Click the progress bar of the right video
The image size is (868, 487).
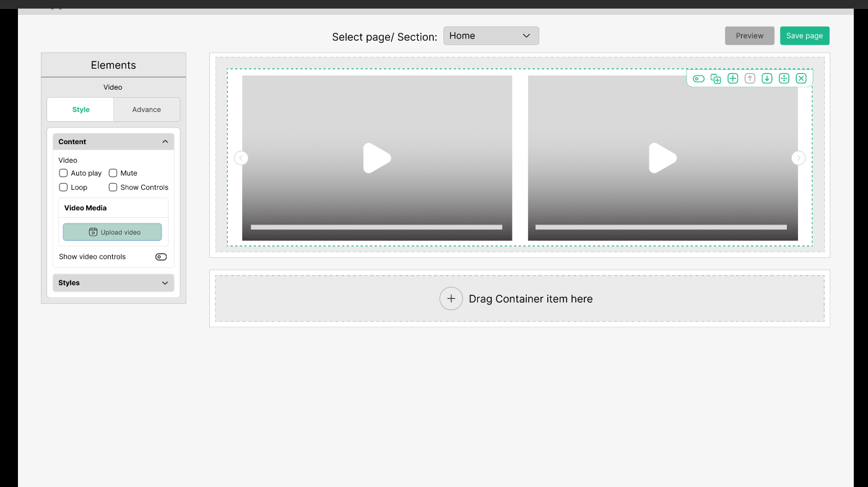pos(661,227)
